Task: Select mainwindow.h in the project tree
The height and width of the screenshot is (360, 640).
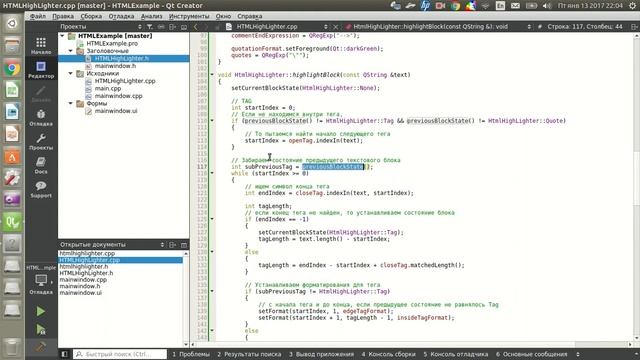Action: [x=116, y=66]
